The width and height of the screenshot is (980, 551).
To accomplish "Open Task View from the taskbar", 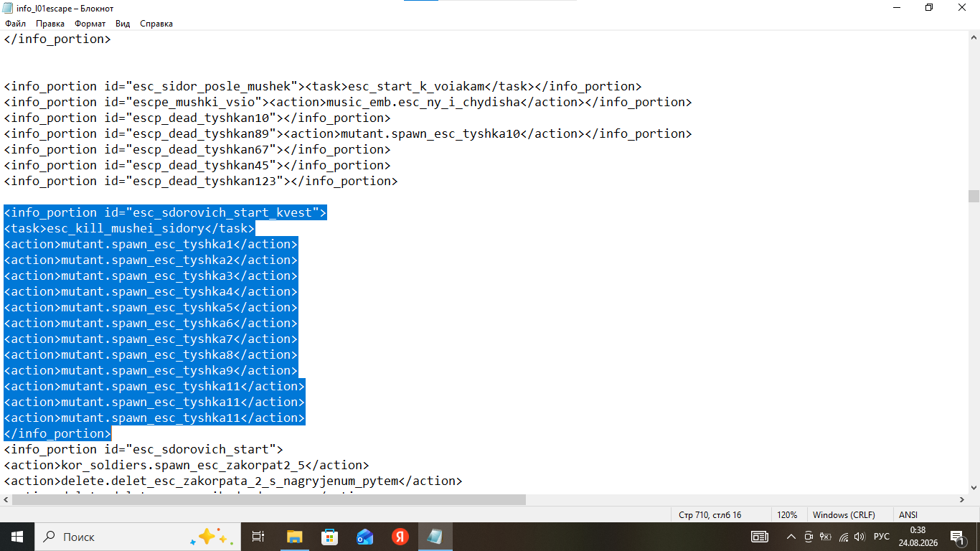I will 258,537.
